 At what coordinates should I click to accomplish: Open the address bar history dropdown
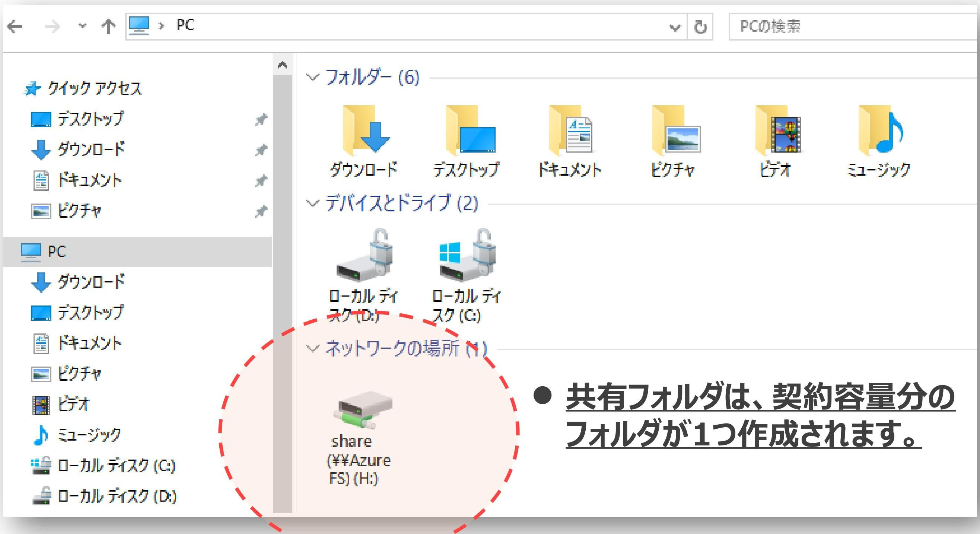click(x=675, y=28)
